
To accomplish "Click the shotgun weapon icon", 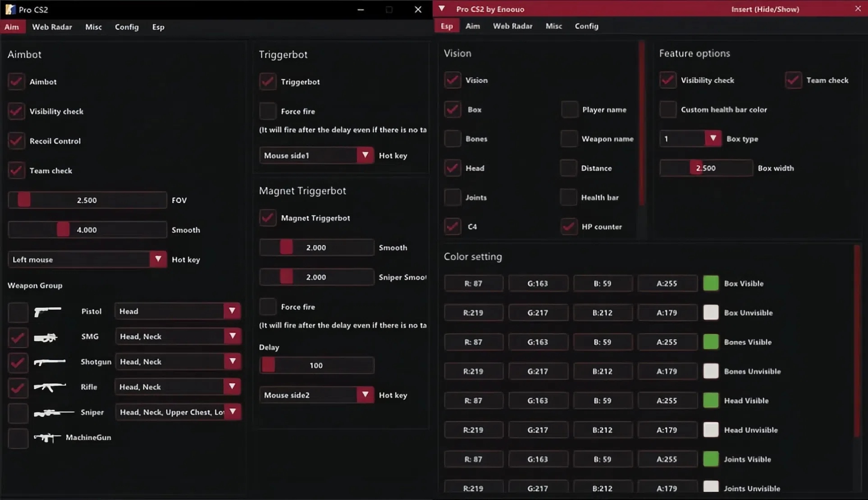I will pyautogui.click(x=49, y=362).
